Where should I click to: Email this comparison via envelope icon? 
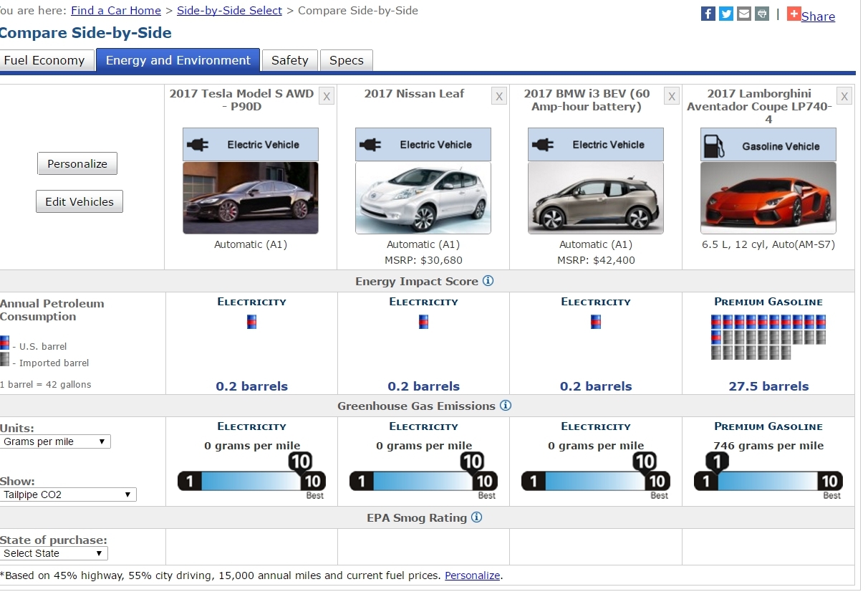744,14
